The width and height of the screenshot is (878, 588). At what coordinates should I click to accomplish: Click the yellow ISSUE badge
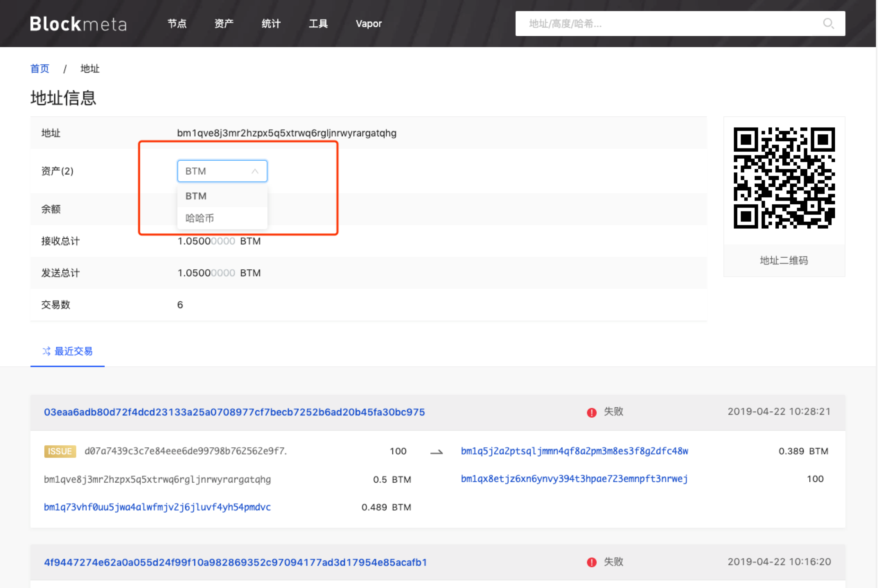60,451
